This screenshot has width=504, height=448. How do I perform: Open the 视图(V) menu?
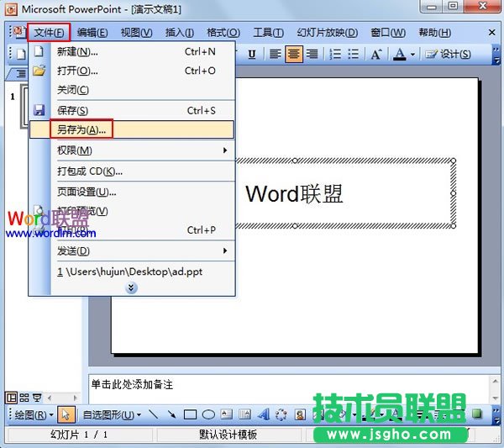coord(136,33)
